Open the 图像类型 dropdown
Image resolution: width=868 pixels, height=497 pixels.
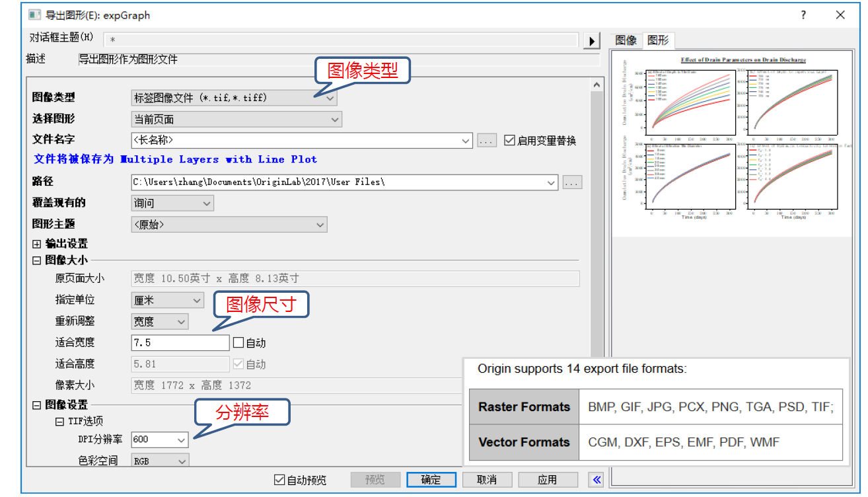tap(234, 98)
